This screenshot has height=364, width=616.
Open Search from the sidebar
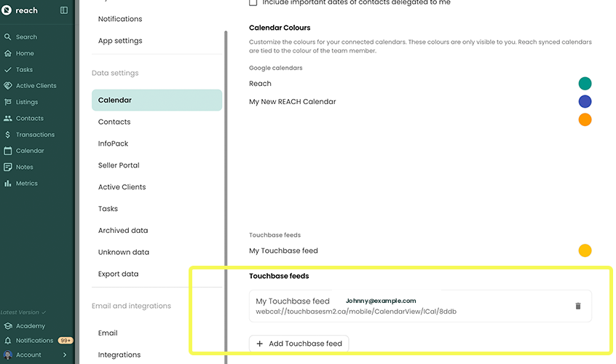(26, 37)
